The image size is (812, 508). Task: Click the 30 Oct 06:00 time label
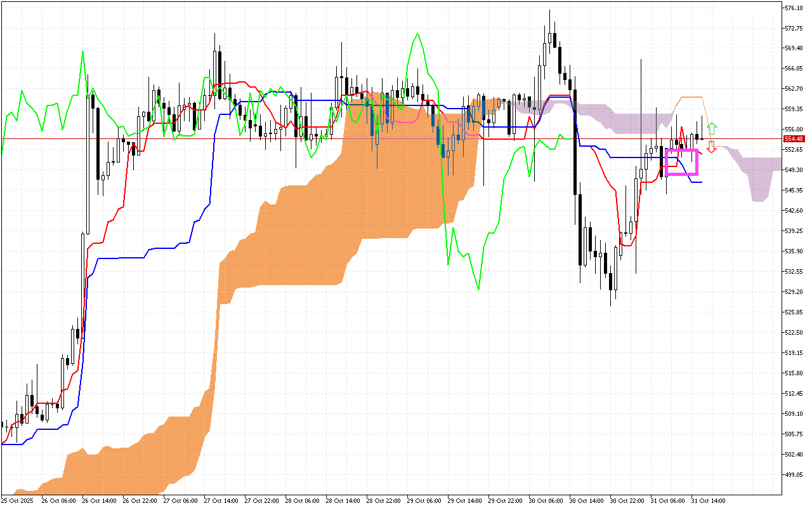tap(546, 500)
